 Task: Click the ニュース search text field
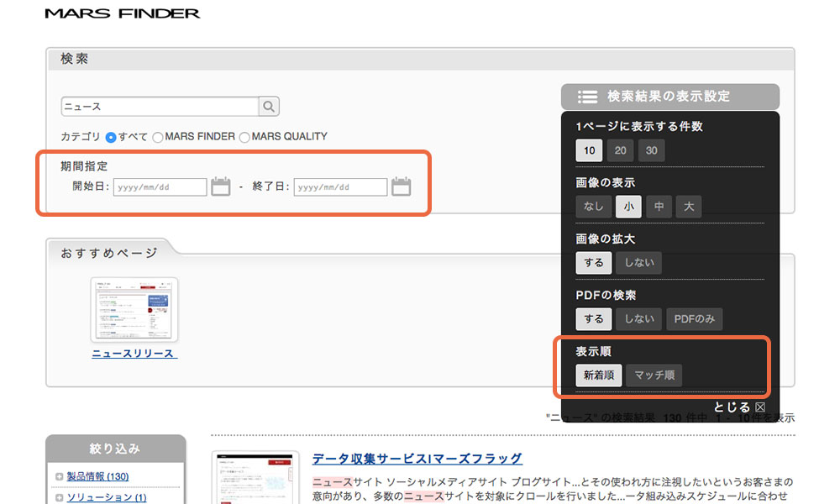(x=160, y=106)
